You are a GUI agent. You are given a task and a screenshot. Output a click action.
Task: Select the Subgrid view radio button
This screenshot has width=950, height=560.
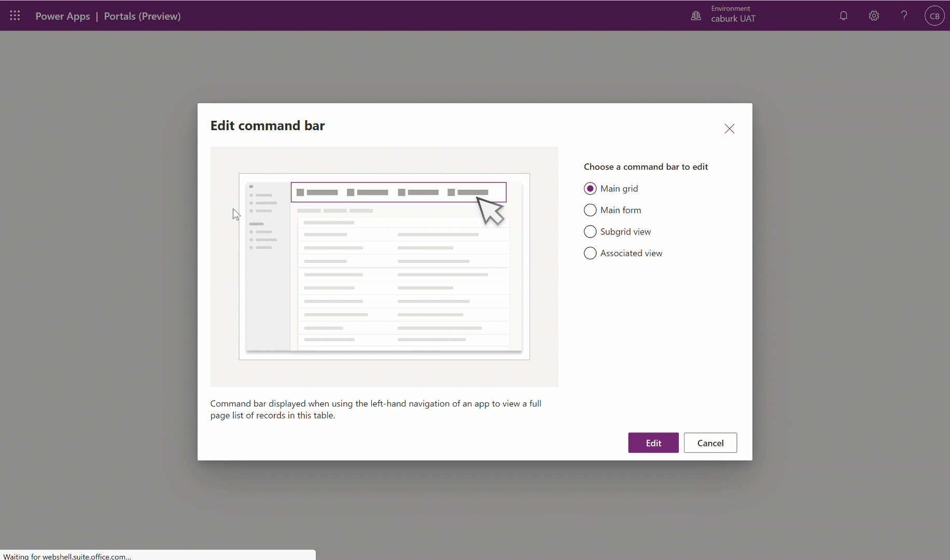590,231
